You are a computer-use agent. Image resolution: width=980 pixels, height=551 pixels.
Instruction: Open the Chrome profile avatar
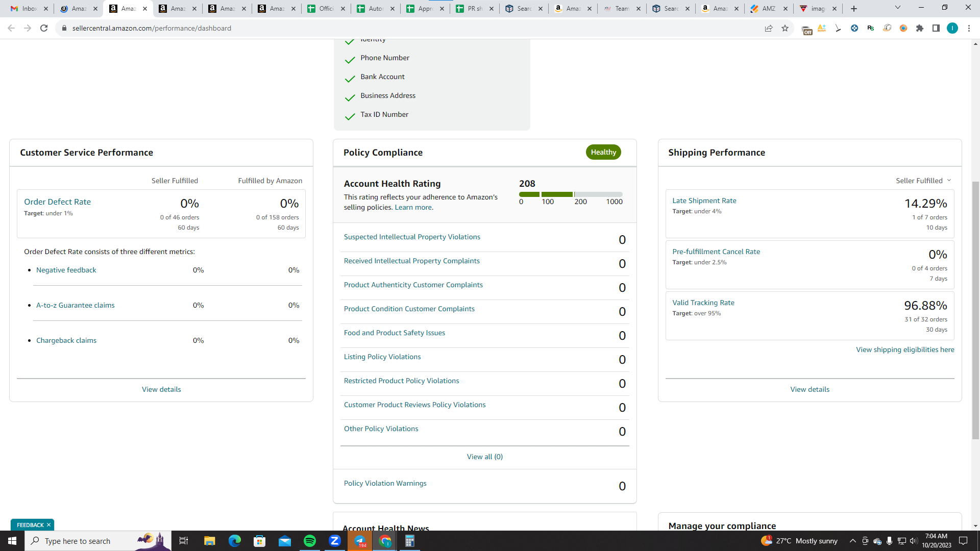952,28
